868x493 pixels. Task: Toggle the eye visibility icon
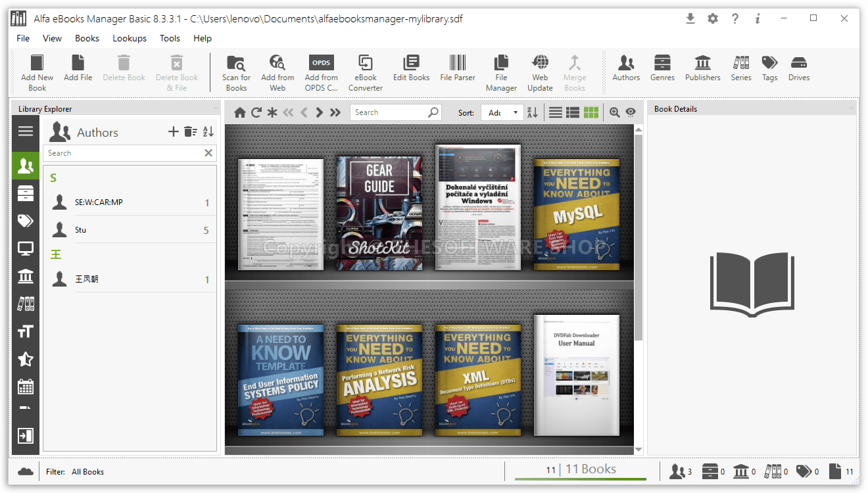[631, 112]
